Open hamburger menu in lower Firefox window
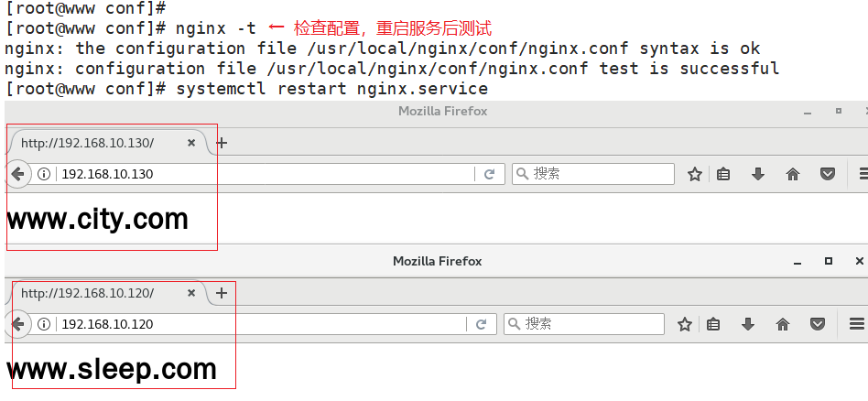Screen dimensions: 868x401 click(x=857, y=324)
